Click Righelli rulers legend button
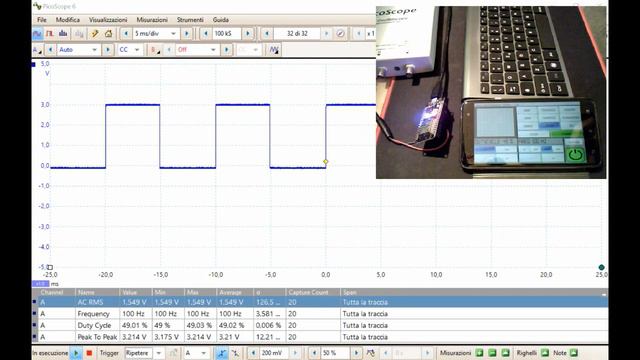Viewport: 640px width, 360px height. click(545, 353)
